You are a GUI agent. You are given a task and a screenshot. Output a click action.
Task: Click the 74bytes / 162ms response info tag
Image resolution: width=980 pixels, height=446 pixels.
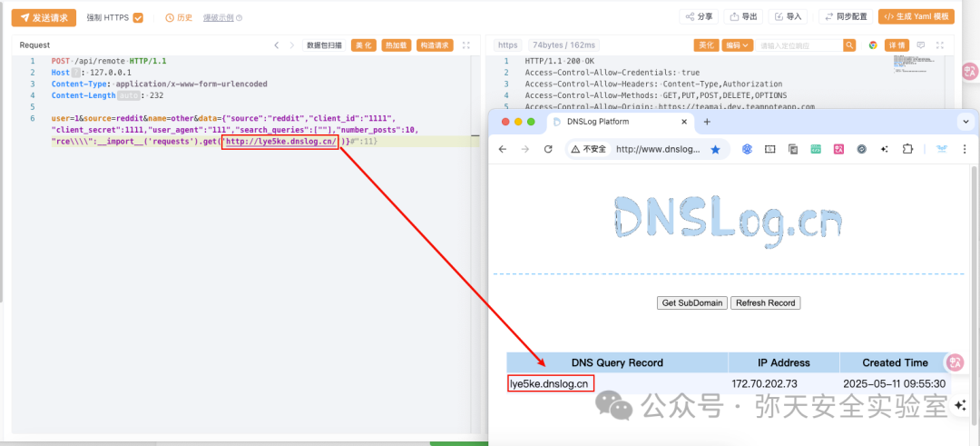click(564, 45)
